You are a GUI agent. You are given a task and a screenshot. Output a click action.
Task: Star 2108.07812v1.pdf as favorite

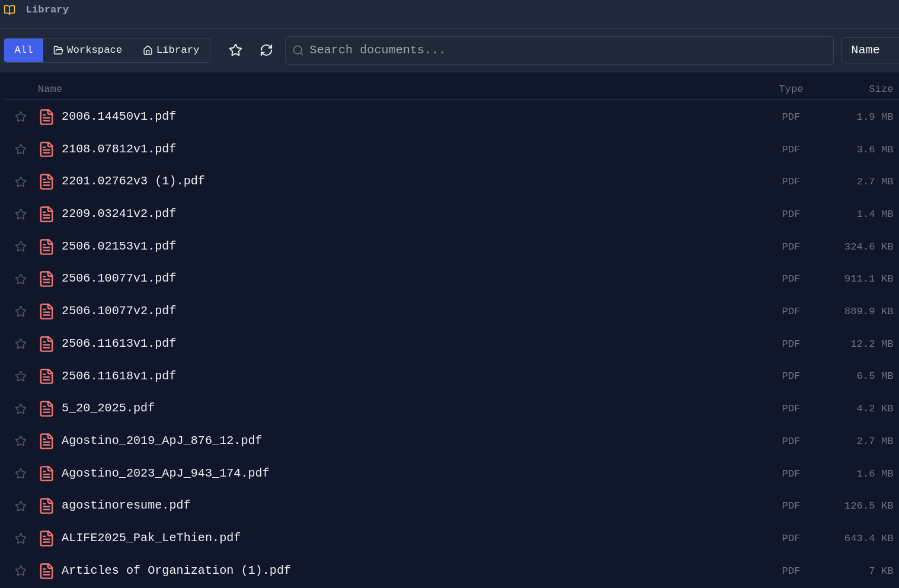pos(21,149)
